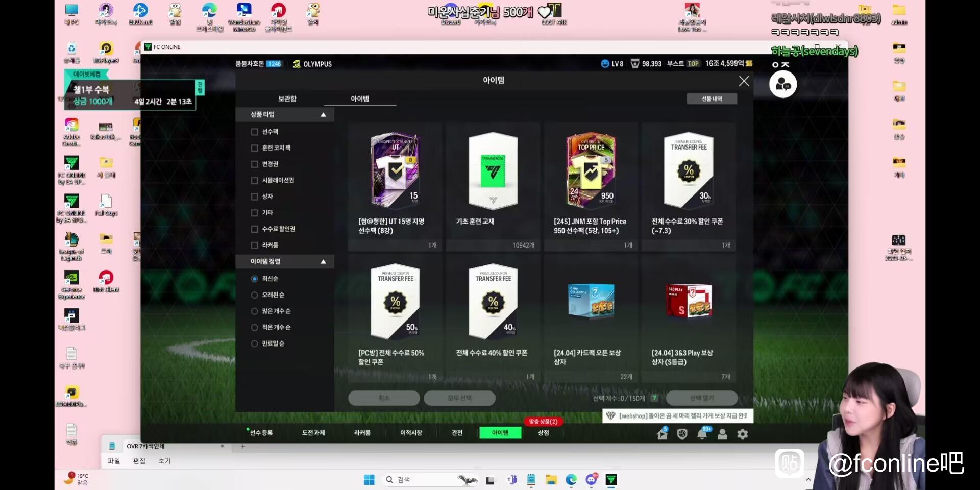This screenshot has width=980, height=490.
Task: Open File Explorer from the taskbar
Action: pos(551,480)
